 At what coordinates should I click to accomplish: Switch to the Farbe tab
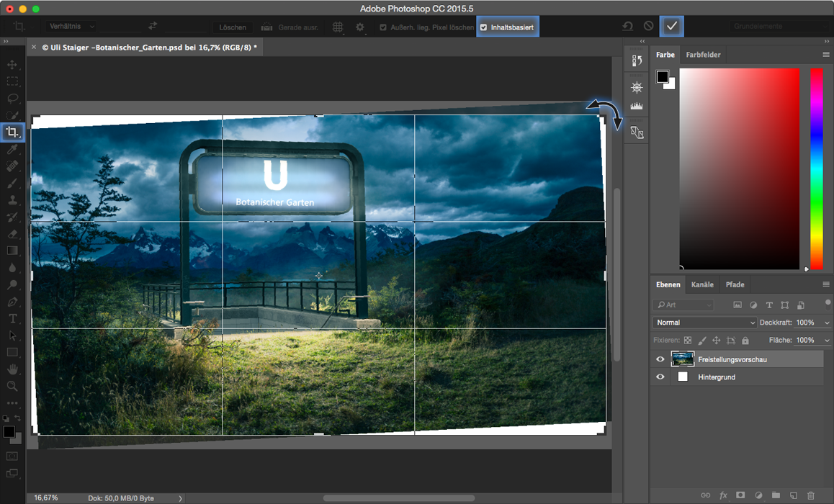665,55
